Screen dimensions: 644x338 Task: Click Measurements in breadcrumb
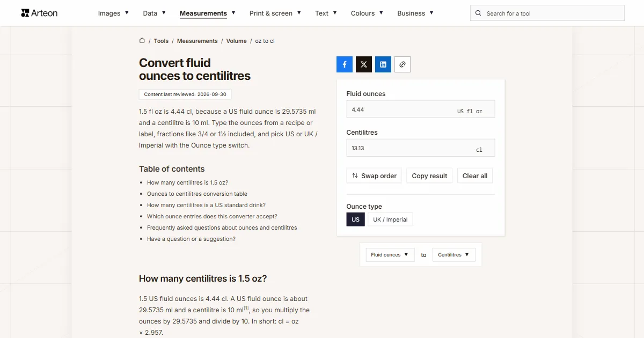(x=197, y=41)
